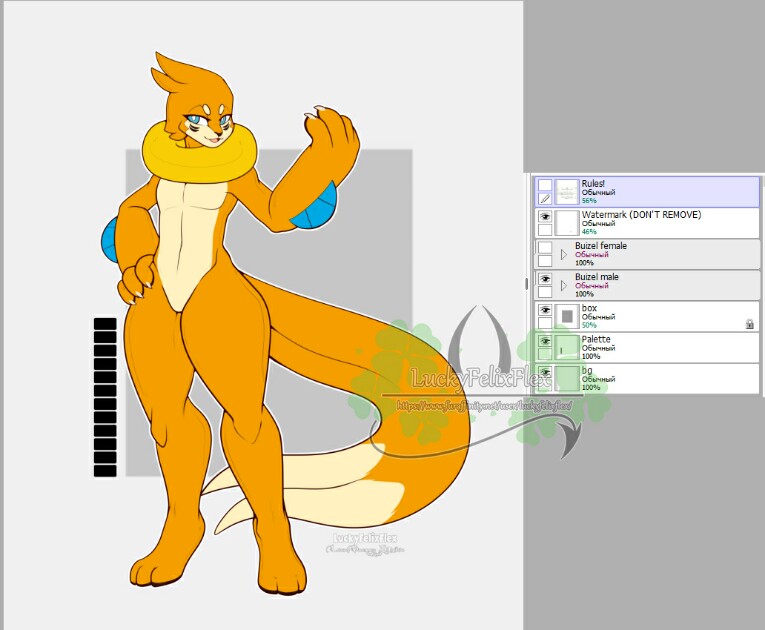The height and width of the screenshot is (630, 765).
Task: Click blend mode 'Обычный' on Rules! layer
Action: (598, 193)
